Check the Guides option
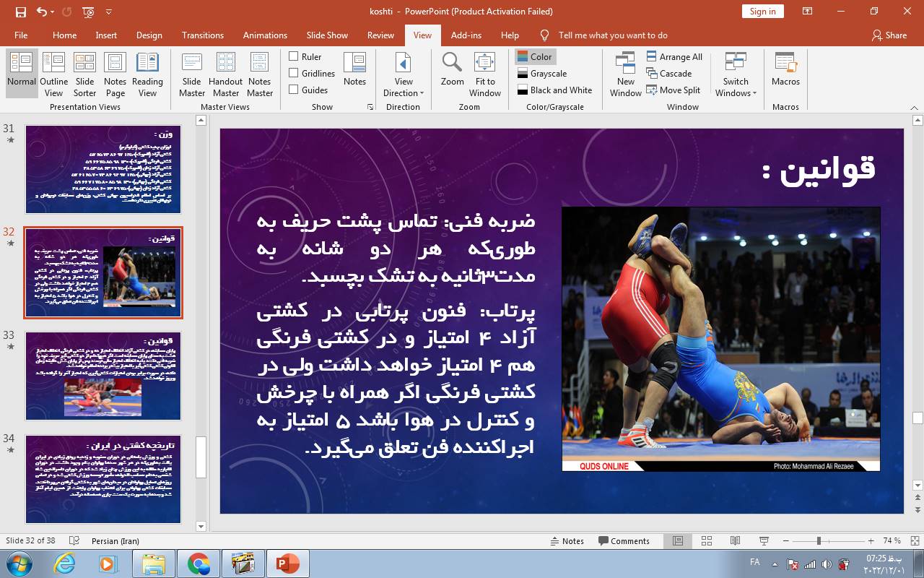Viewport: 924px width, 578px height. (x=294, y=90)
